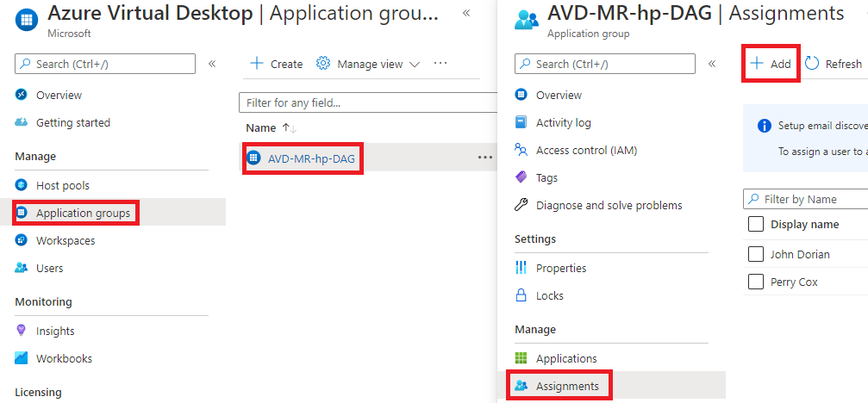The image size is (868, 403).
Task: Click the blue info icon in banner
Action: pyautogui.click(x=765, y=126)
